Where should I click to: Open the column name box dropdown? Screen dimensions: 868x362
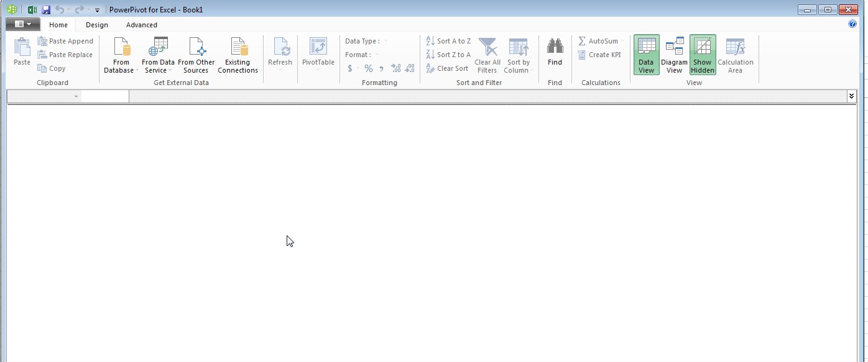coord(76,96)
